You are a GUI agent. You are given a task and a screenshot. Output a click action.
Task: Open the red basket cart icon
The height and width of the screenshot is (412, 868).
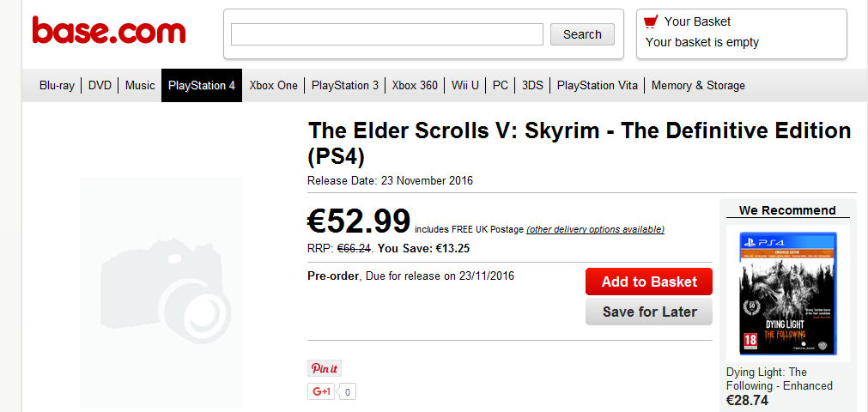(x=651, y=21)
